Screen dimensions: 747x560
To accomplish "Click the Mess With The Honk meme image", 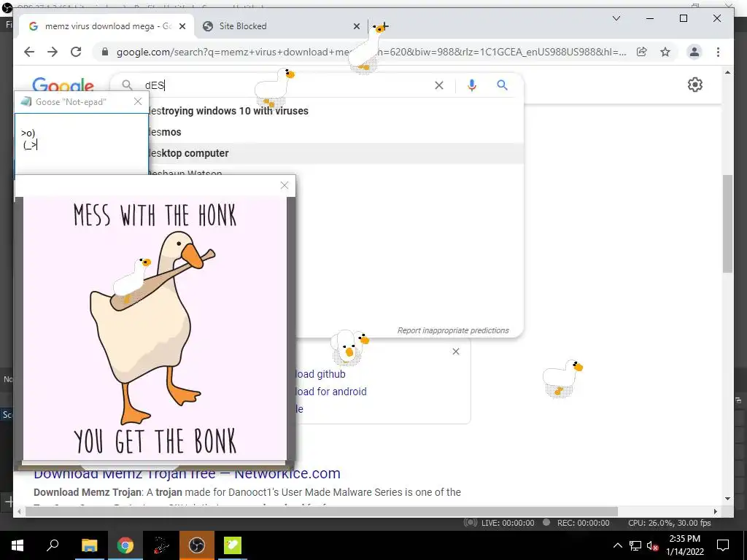I will (x=155, y=329).
